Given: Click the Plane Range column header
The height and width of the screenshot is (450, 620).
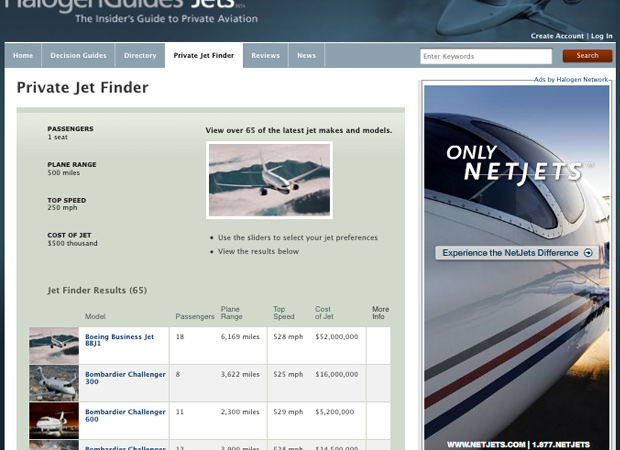Looking at the screenshot, I should [231, 313].
